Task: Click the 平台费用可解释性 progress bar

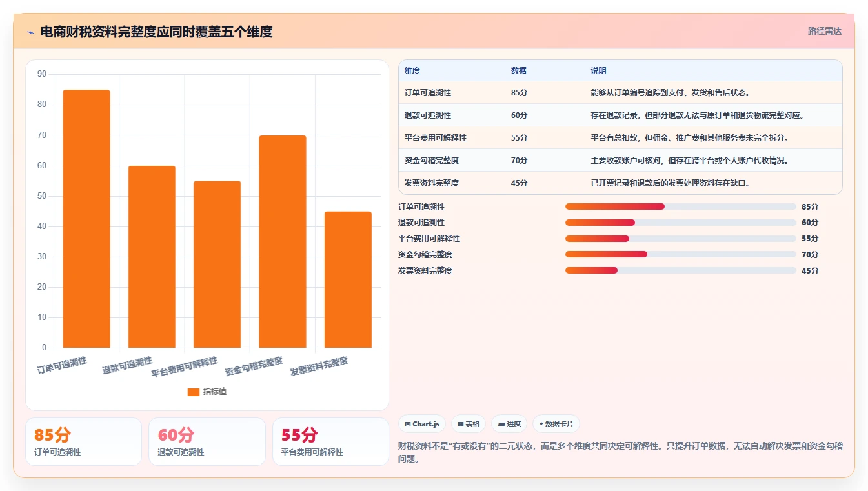Action: pos(680,239)
